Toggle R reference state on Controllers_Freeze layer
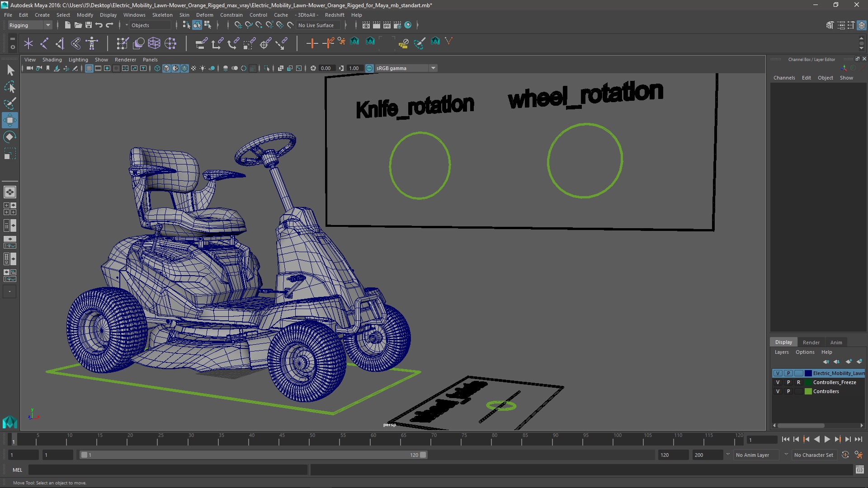The height and width of the screenshot is (488, 868). [799, 382]
